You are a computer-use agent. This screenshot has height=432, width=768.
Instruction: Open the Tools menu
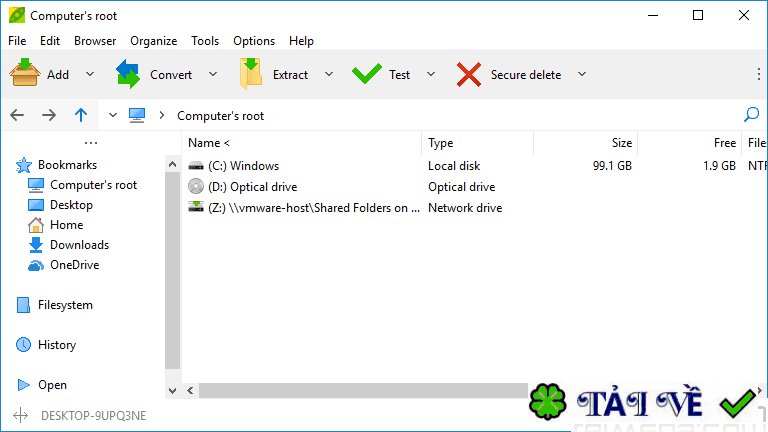coord(205,41)
